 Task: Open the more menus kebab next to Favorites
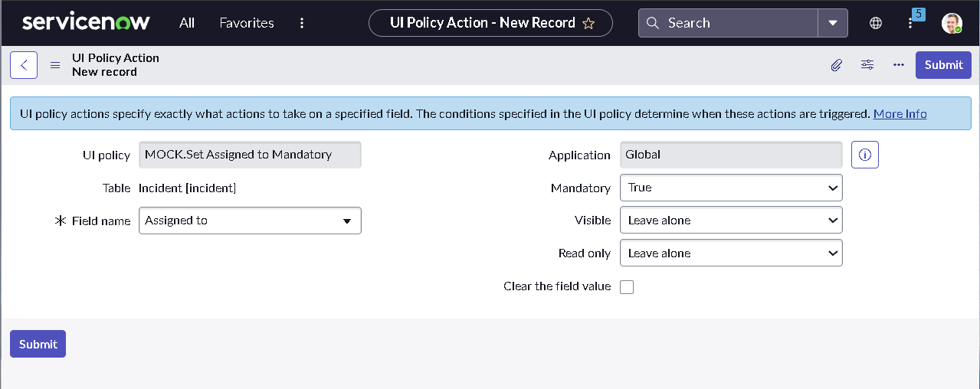(x=302, y=23)
